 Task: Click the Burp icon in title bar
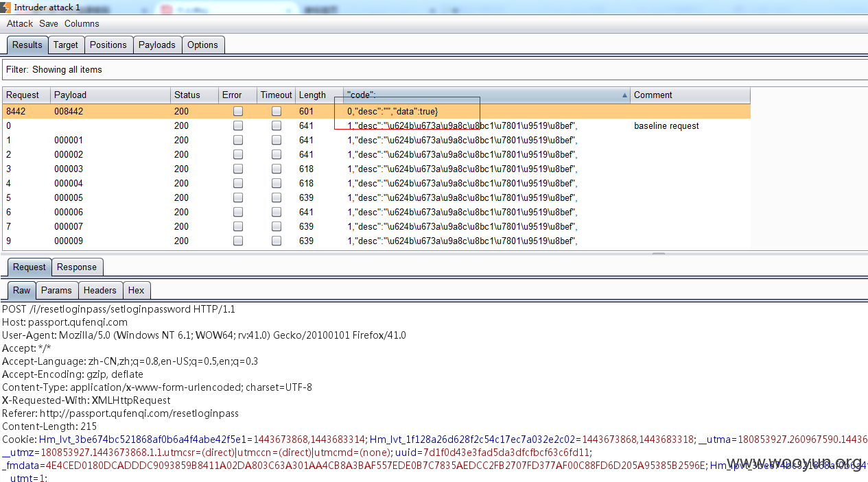coord(6,6)
